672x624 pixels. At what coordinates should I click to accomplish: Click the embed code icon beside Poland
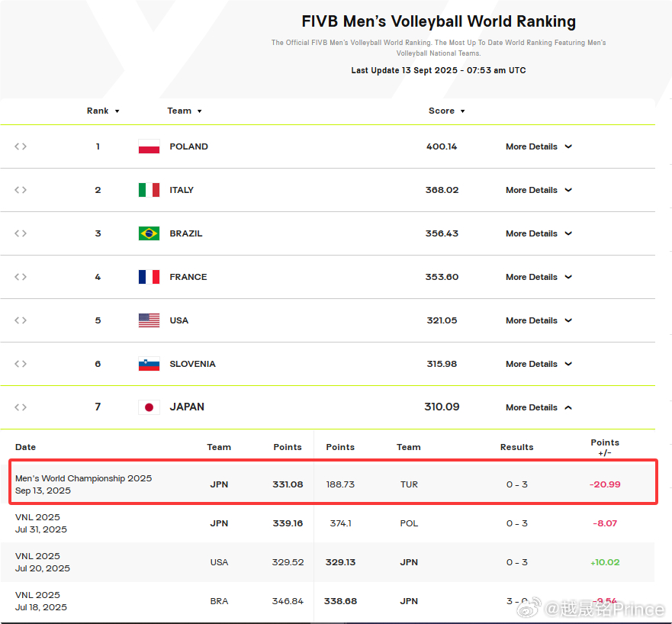[21, 146]
